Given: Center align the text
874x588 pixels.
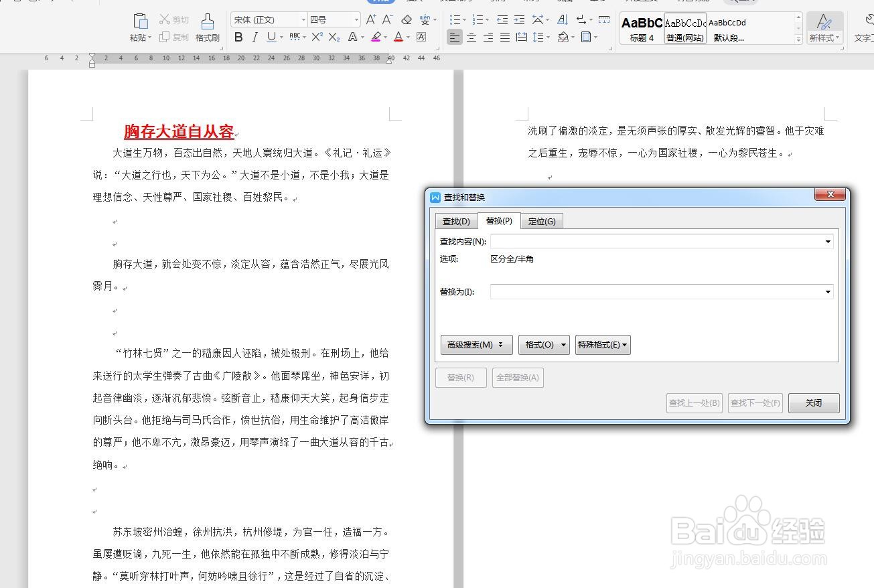Looking at the screenshot, I should coord(471,38).
